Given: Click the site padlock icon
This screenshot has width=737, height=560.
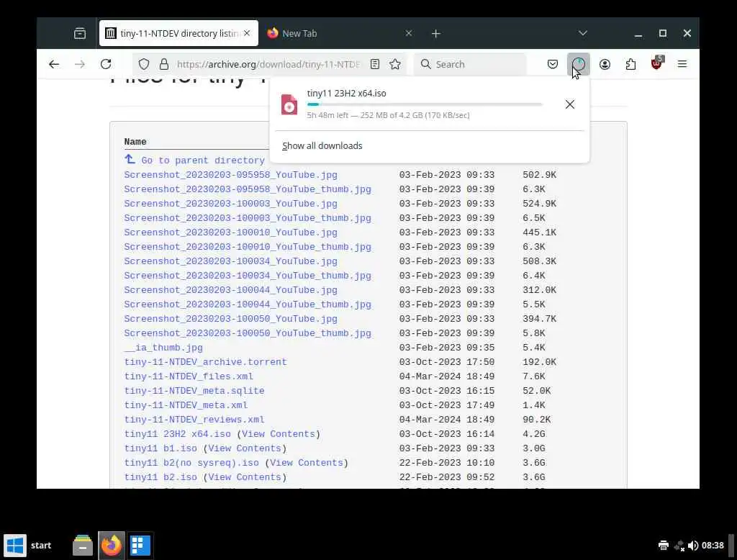Looking at the screenshot, I should pyautogui.click(x=163, y=64).
